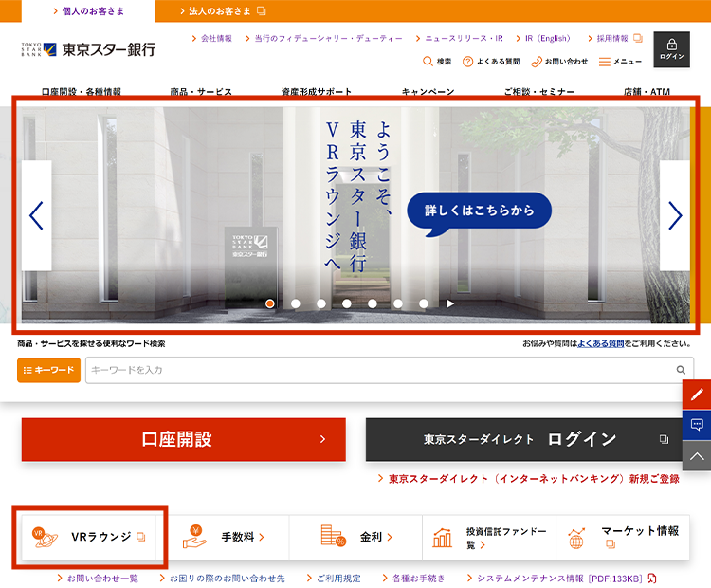Open 資産形成サポート menu
Screen dimensions: 711x588
[316, 92]
